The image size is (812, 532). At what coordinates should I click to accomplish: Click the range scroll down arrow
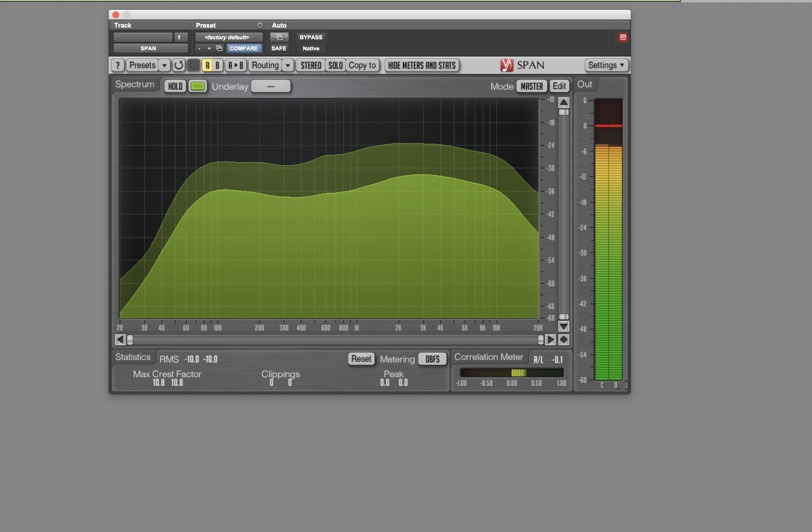(564, 327)
